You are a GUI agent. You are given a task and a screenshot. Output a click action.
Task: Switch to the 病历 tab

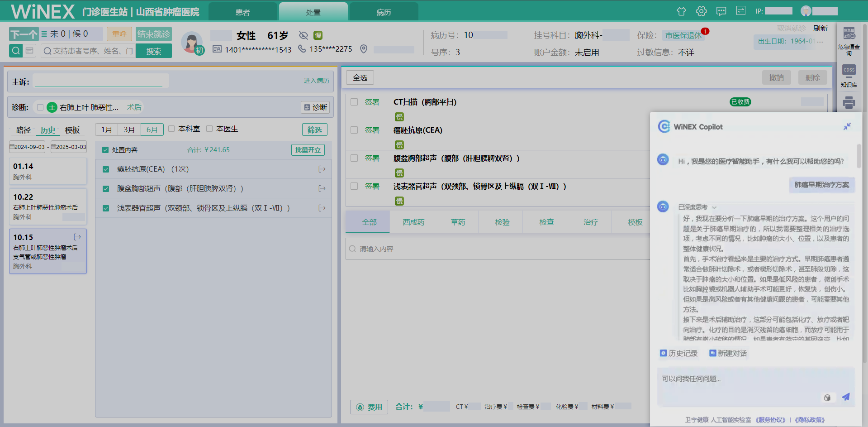[384, 12]
